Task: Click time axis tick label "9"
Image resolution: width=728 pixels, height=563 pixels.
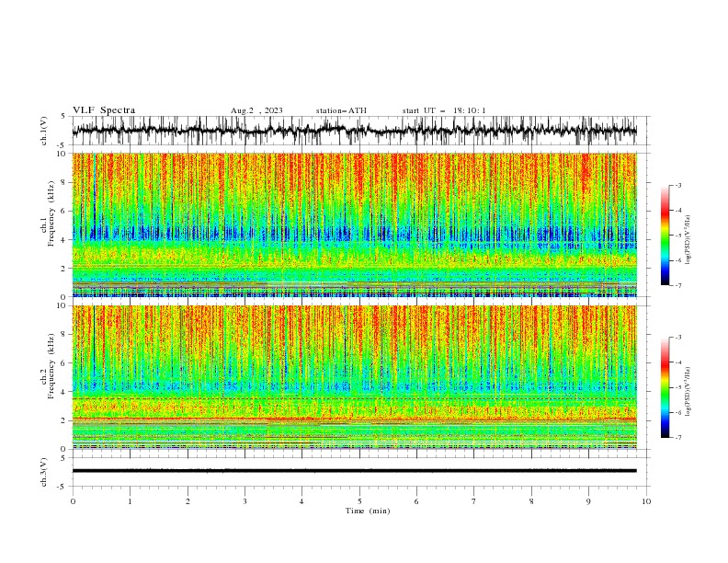Action: click(x=588, y=501)
